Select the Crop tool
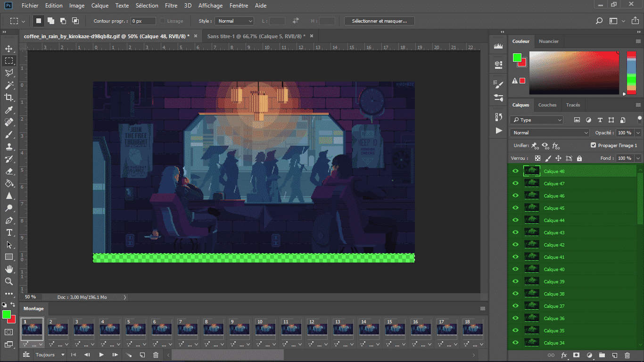Image resolution: width=644 pixels, height=362 pixels. coord(9,98)
